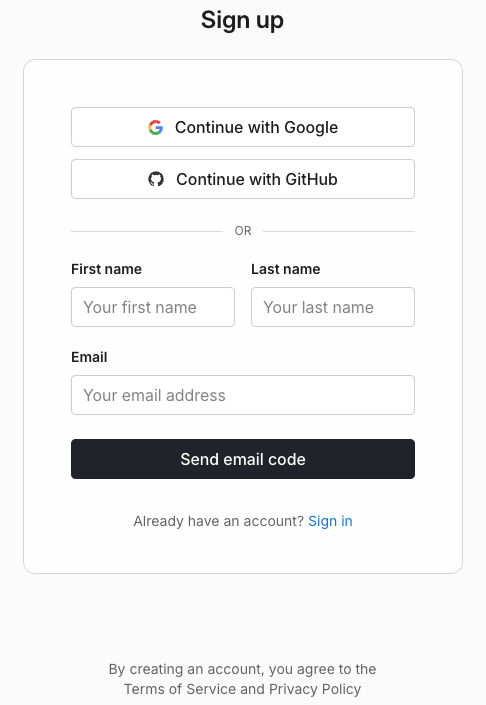
Task: Focus the last name field
Action: [x=333, y=307]
